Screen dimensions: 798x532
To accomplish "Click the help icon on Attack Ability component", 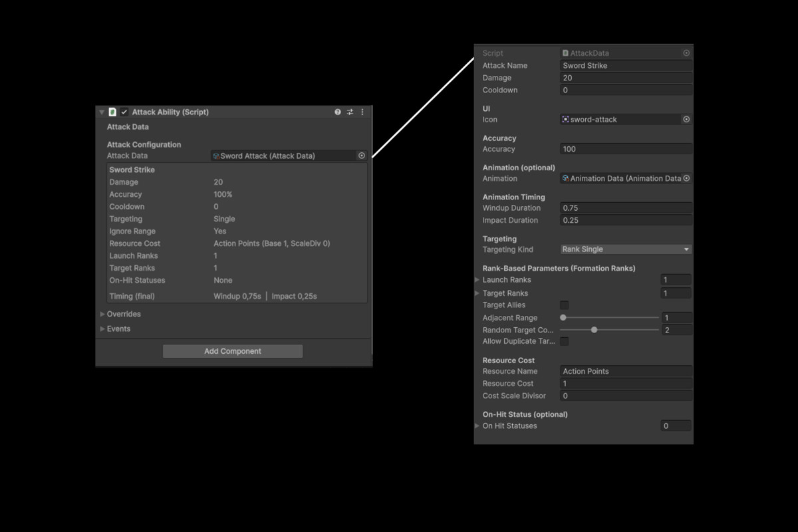I will tap(337, 112).
